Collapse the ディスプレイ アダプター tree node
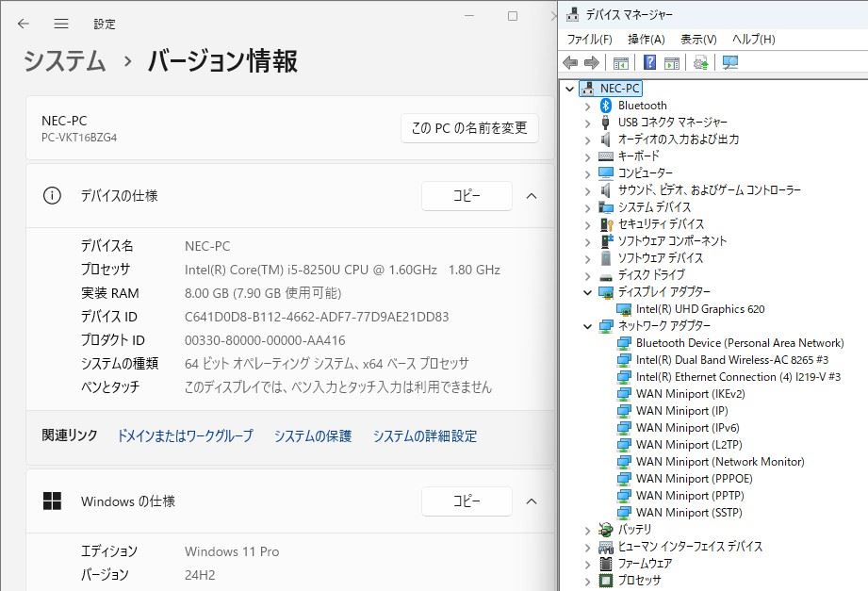The height and width of the screenshot is (591, 868). click(587, 292)
